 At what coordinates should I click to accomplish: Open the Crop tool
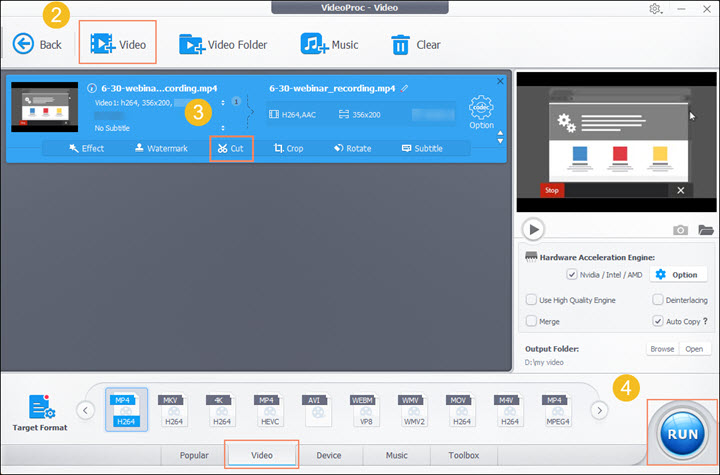[x=288, y=148]
